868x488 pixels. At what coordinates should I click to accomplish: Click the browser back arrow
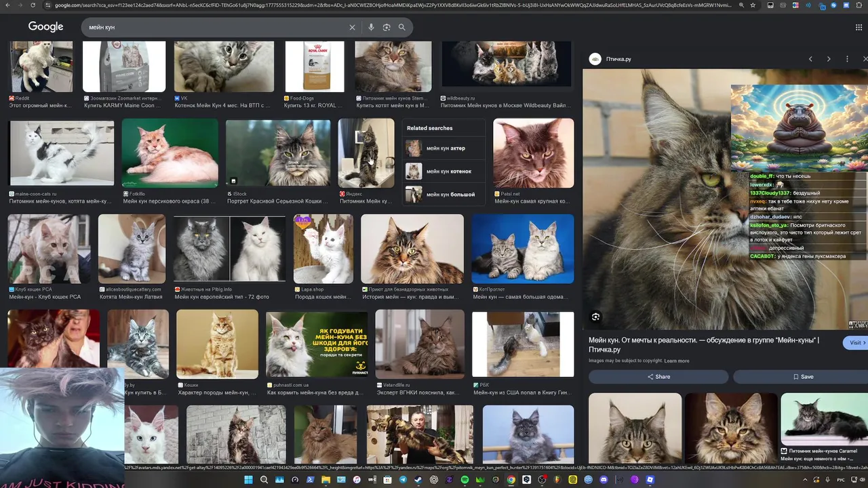(7, 5)
